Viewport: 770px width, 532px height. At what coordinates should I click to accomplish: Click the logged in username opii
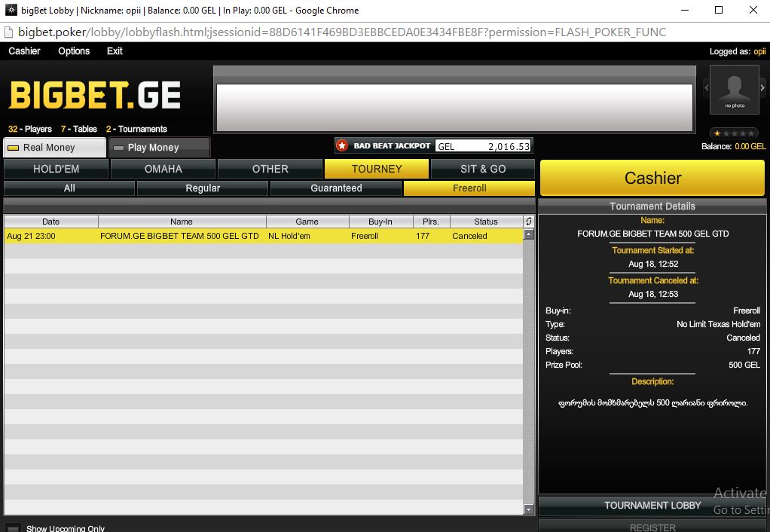click(759, 51)
